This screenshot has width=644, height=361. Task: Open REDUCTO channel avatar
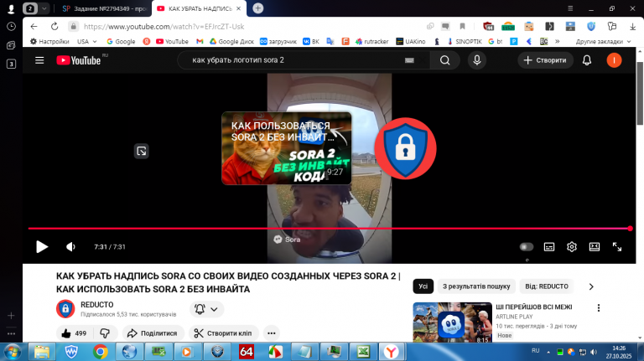[65, 309]
